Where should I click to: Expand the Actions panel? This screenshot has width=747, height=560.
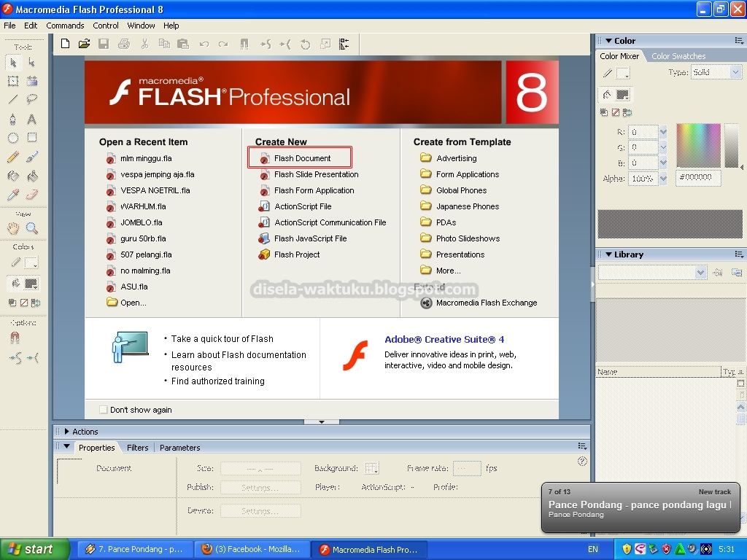tap(66, 432)
